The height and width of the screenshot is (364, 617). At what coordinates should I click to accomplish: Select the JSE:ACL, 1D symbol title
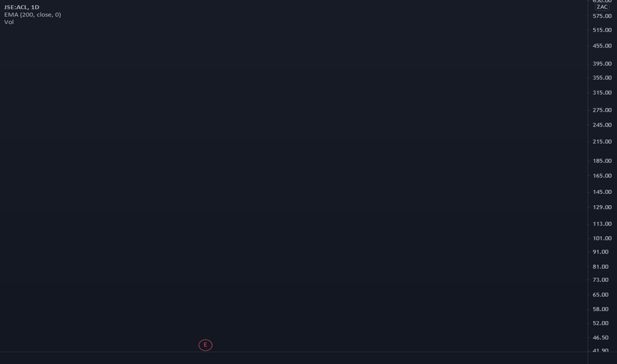coord(22,7)
